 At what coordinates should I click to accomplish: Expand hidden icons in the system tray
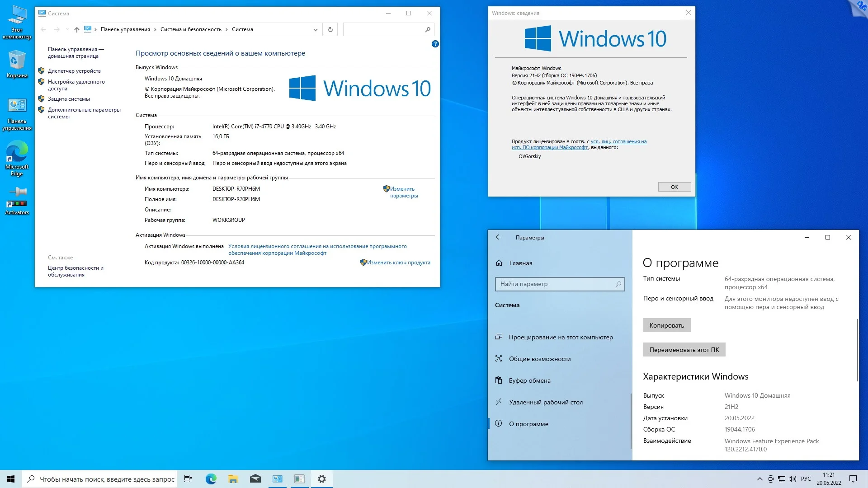tap(760, 479)
